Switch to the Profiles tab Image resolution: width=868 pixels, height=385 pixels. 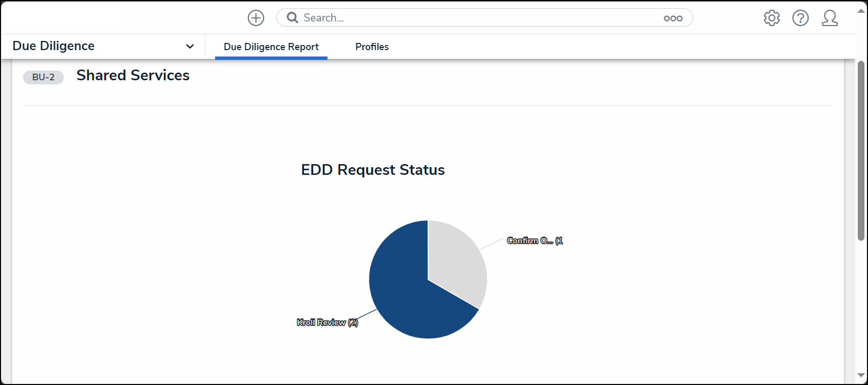372,47
